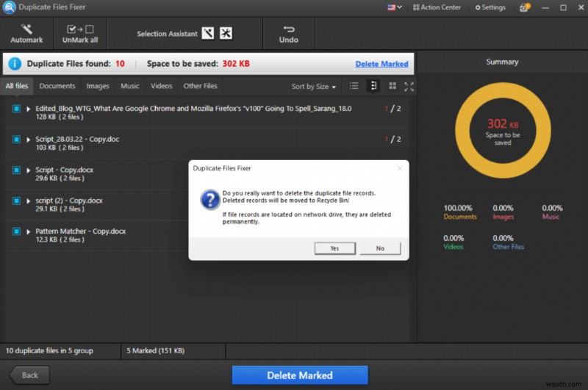Image resolution: width=588 pixels, height=390 pixels.
Task: Click the dialog question mark icon
Action: point(210,199)
